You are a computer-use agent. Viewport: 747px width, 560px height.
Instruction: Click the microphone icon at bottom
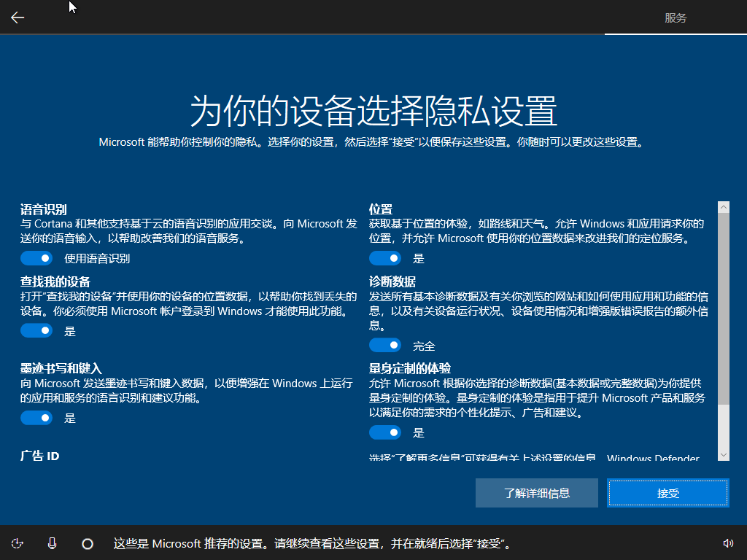click(52, 543)
